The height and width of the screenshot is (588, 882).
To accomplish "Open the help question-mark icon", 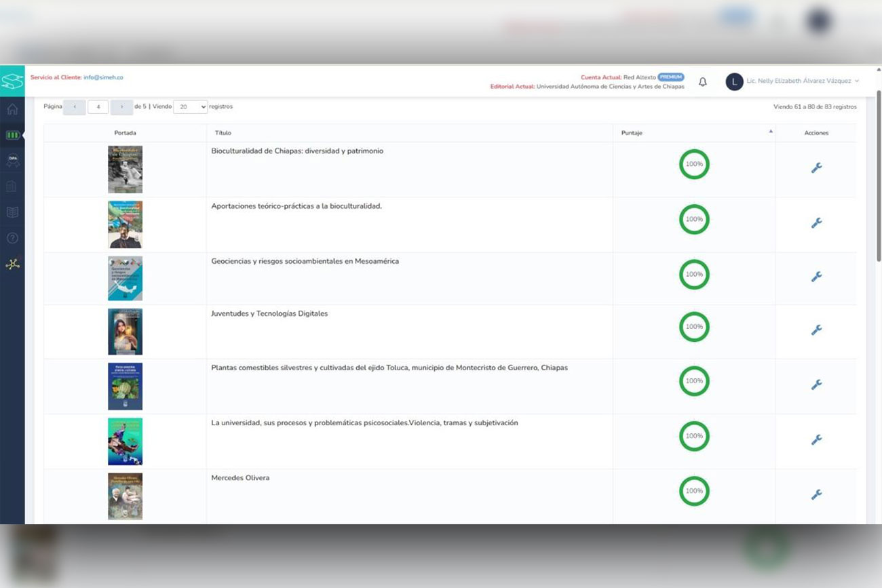I will (12, 238).
